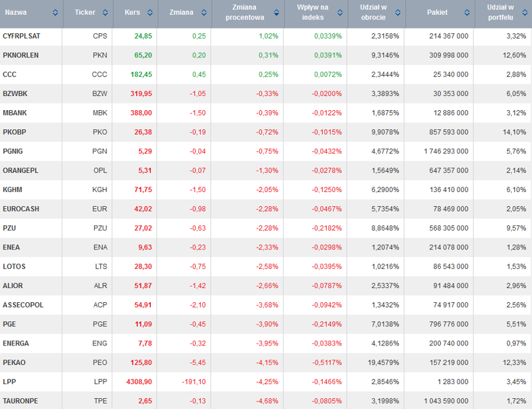Select the LOTOS company name
This screenshot has height=409, width=532.
14,266
